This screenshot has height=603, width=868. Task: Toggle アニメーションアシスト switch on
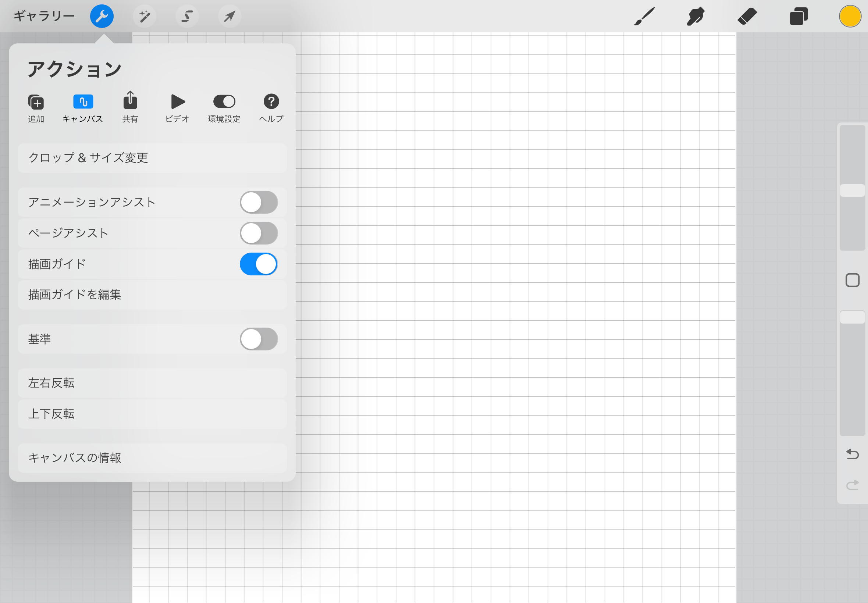coord(259,202)
